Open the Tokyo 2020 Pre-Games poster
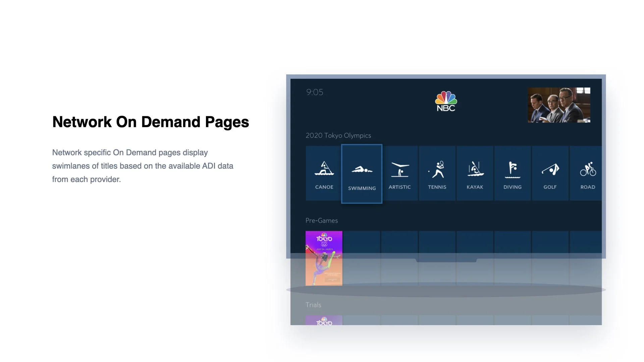This screenshot has width=644, height=362. [x=324, y=258]
